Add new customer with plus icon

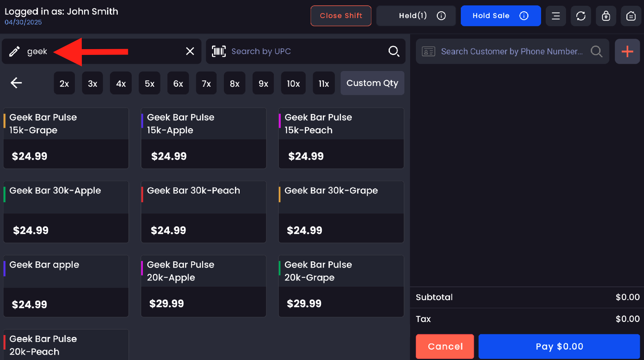click(627, 51)
